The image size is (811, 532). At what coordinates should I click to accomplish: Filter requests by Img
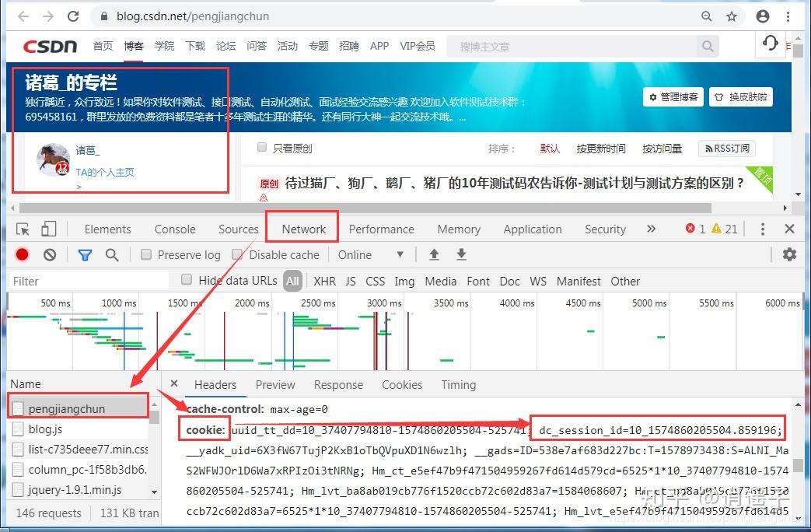[x=404, y=282]
